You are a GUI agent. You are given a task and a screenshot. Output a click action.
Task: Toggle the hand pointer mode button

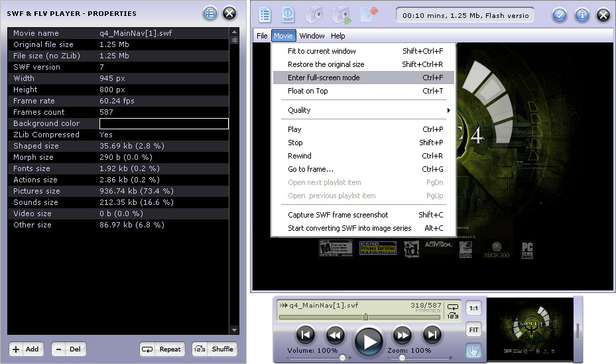[x=473, y=351]
